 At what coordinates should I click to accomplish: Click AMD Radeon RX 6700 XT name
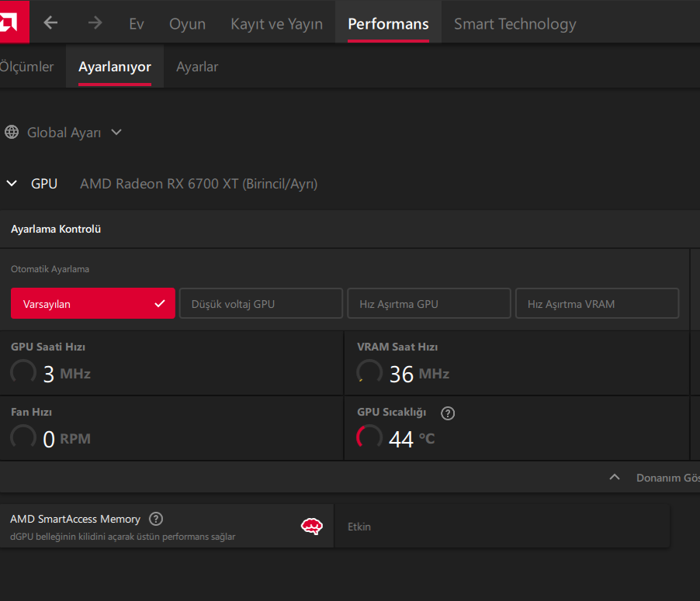[x=199, y=184]
